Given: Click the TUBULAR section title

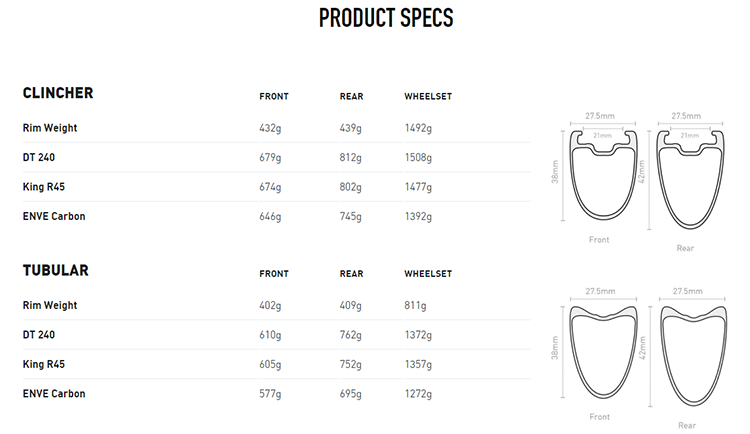Looking at the screenshot, I should pyautogui.click(x=55, y=270).
